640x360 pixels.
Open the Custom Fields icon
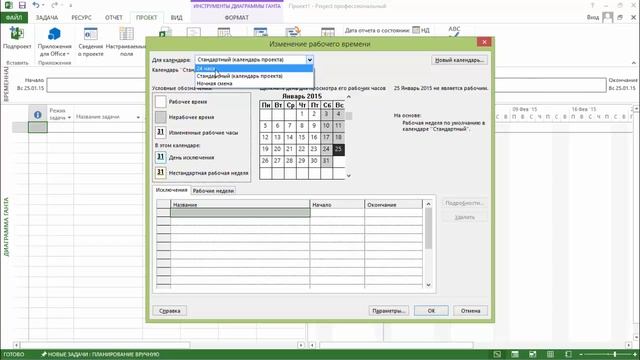point(126,34)
